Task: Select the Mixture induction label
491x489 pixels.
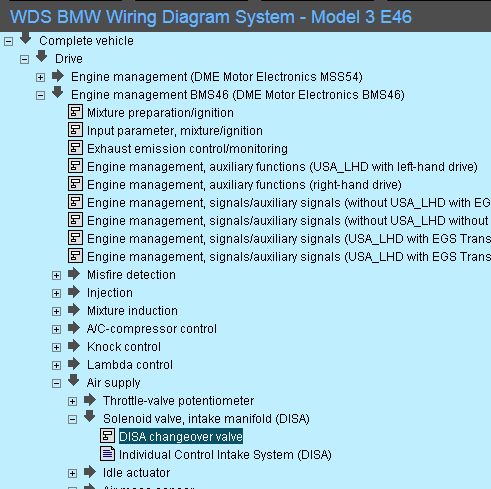Action: [132, 311]
